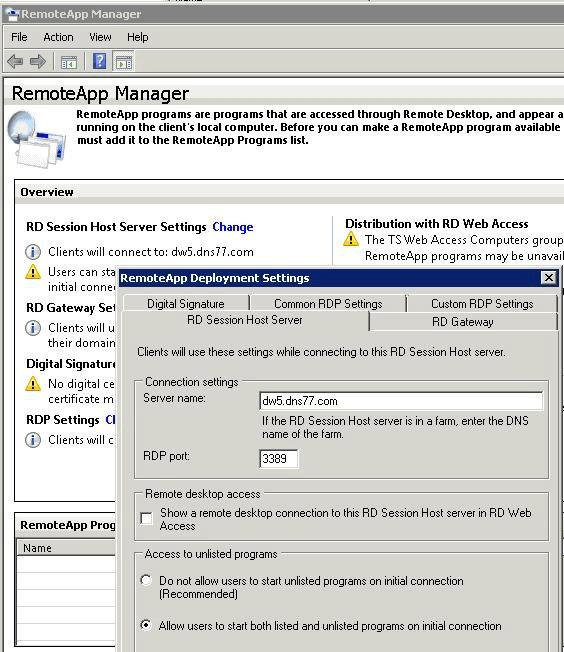The image size is (564, 652).
Task: Select the RD Session Host Server tab
Action: pos(245,320)
